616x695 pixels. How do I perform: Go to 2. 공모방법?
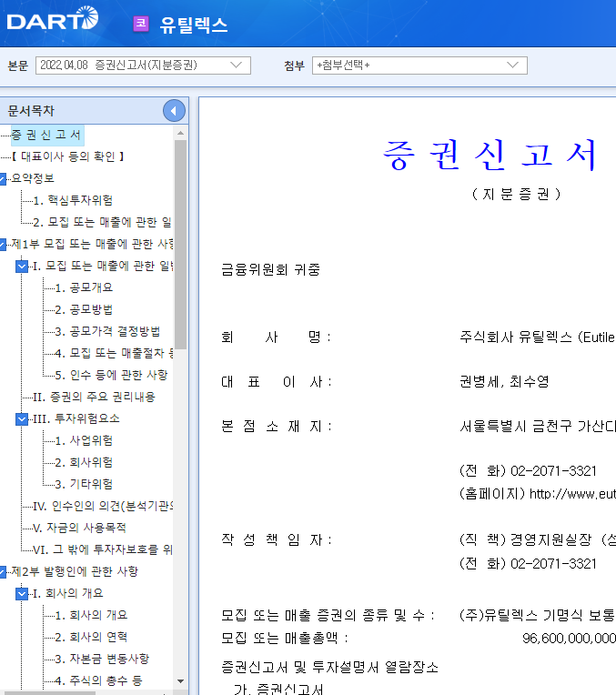[x=84, y=309]
